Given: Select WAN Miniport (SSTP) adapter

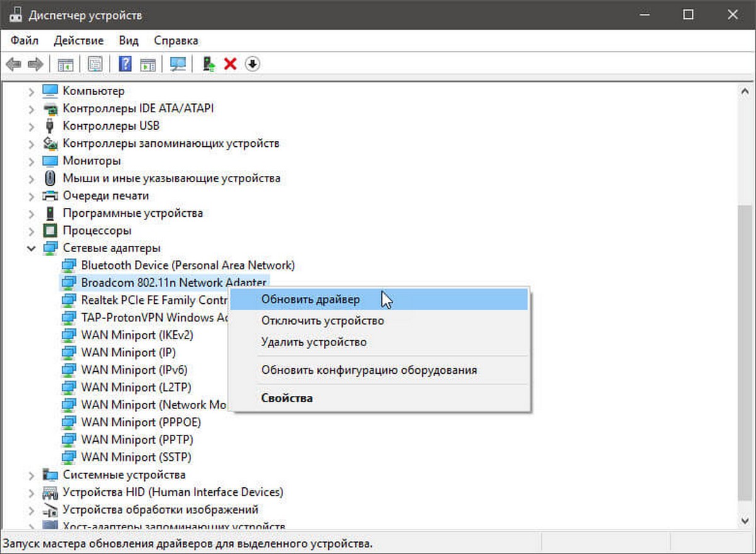Looking at the screenshot, I should click(136, 457).
